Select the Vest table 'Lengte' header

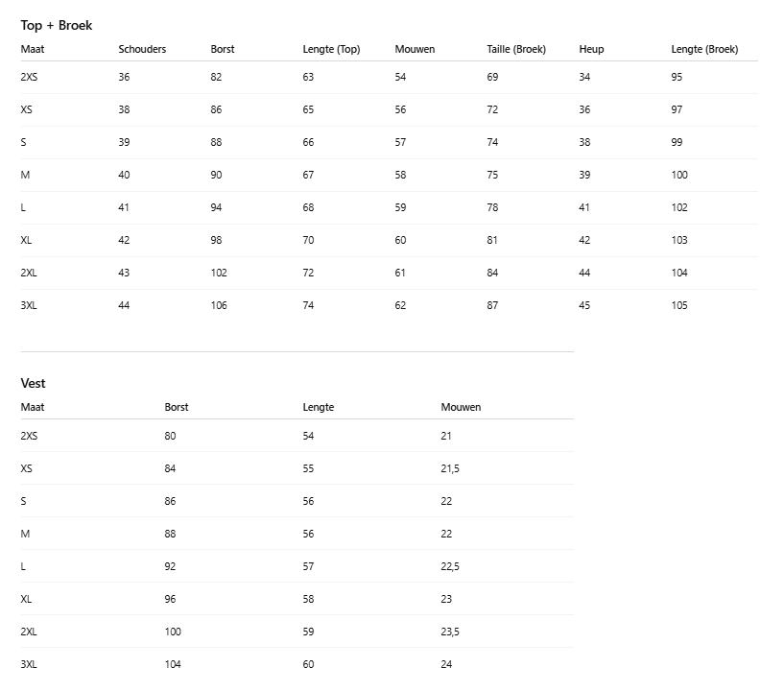318,407
